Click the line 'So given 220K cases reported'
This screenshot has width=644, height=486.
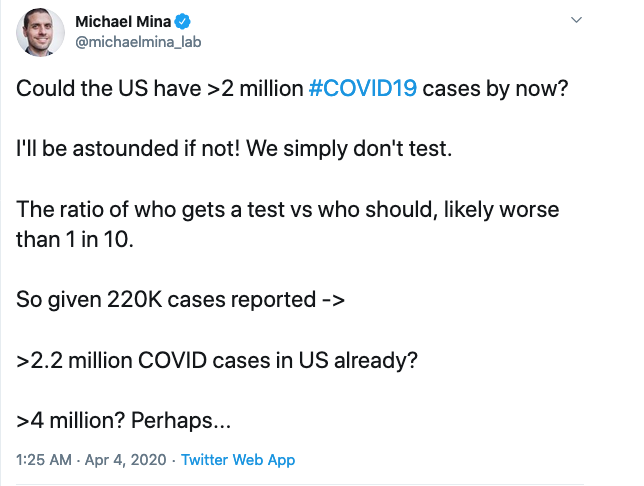(x=166, y=299)
